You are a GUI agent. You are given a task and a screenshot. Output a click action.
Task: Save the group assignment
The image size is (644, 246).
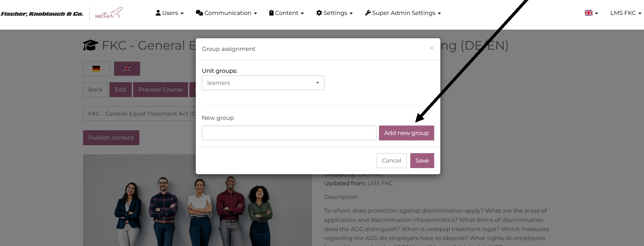point(422,161)
